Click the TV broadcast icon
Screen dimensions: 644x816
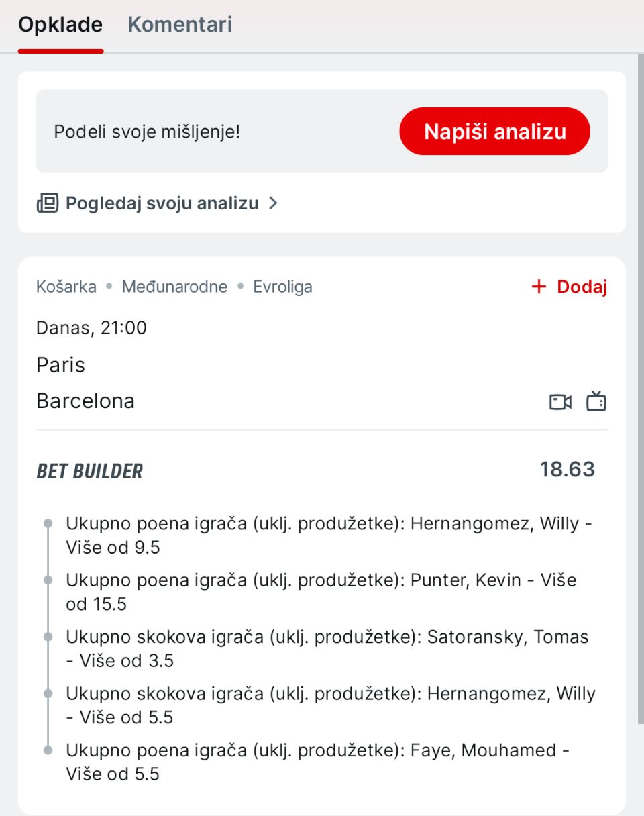pos(596,401)
